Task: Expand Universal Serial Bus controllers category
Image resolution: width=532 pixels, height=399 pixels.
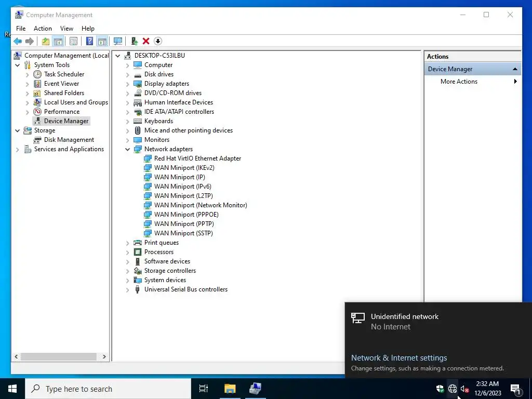Action: [128, 290]
